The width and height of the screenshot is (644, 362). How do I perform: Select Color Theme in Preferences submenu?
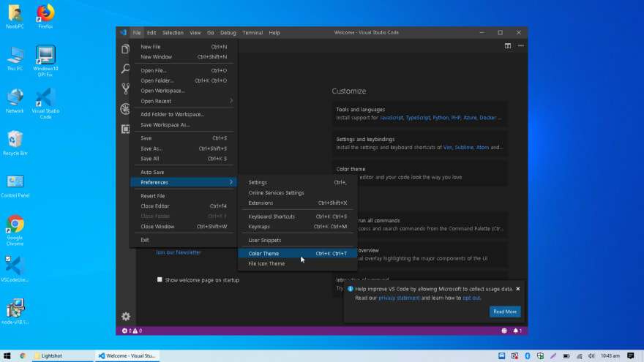(x=297, y=253)
